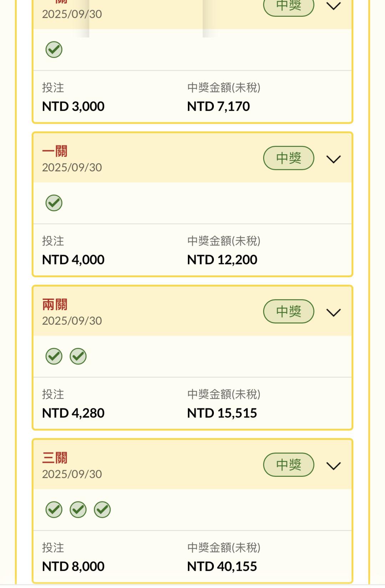Click the checkmark icon in the 一關 card
Screen dimensions: 385x588
[x=54, y=203]
